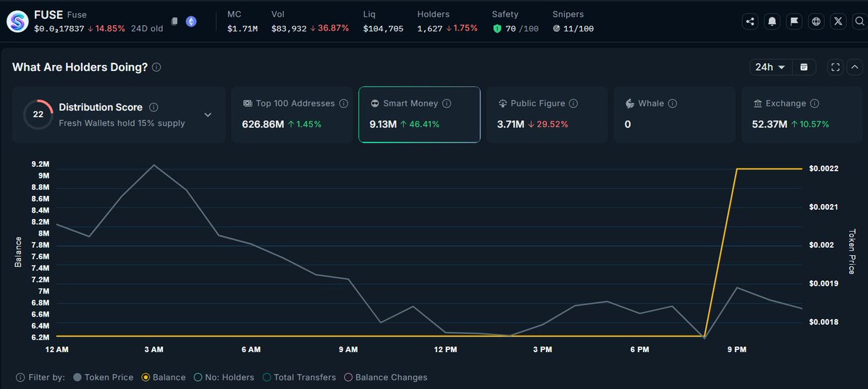
Task: Click Top 100 Addresses info icon
Action: click(343, 103)
